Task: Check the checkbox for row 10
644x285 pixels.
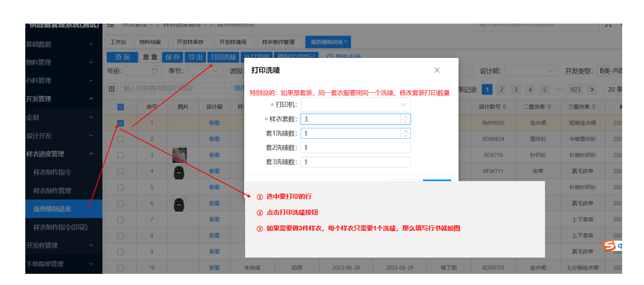Action: coord(121,268)
